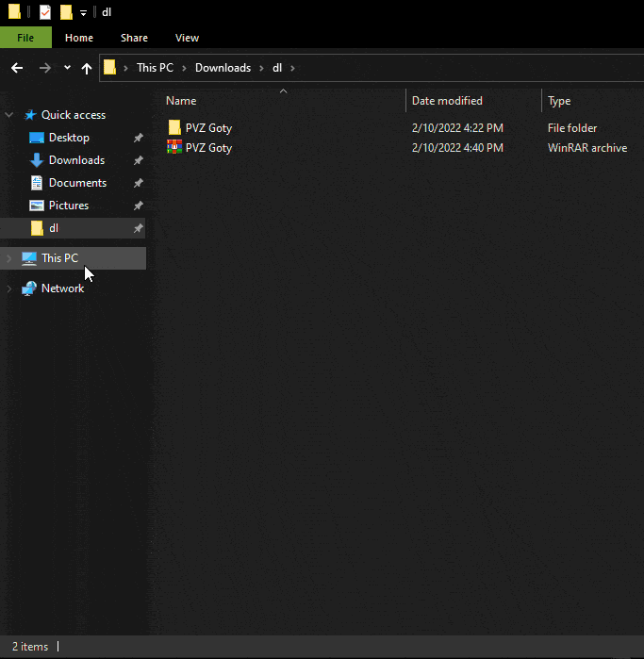Image resolution: width=644 pixels, height=659 pixels.
Task: Click dl in the address bar path
Action: click(x=277, y=68)
